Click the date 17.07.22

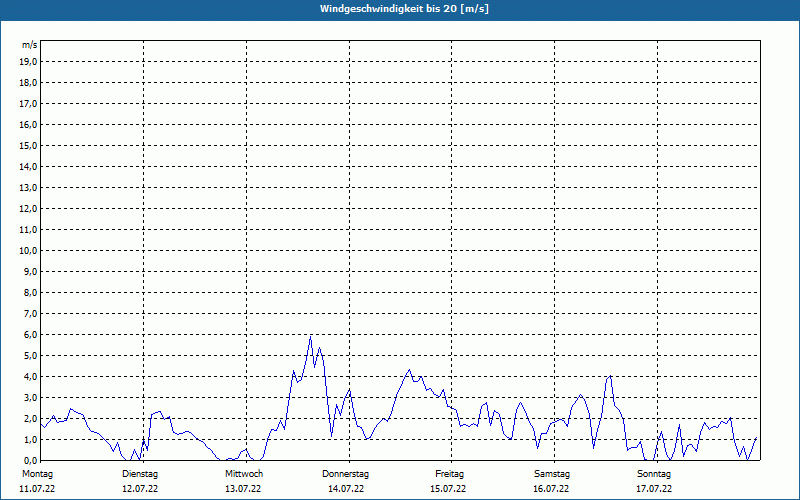tap(654, 489)
